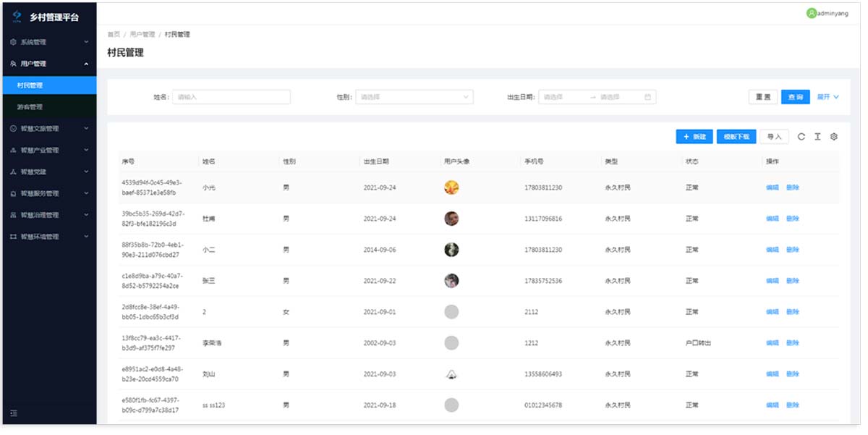Click avatar thumbnail in 小二 row
Screen dimensions: 868x435
pyautogui.click(x=451, y=250)
